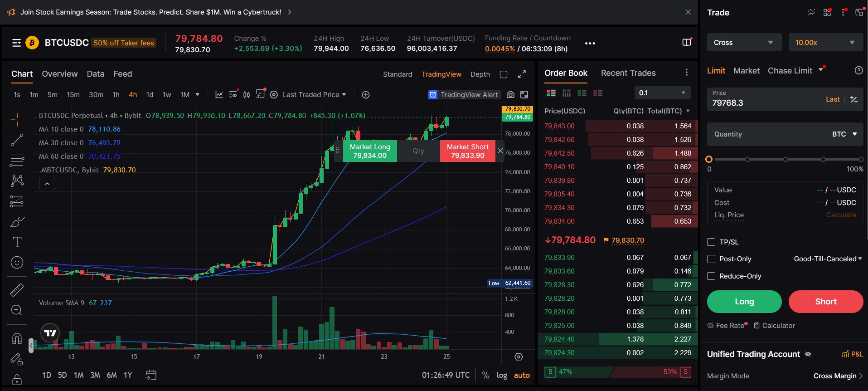Enable the TP/SL checkbox
The width and height of the screenshot is (868, 391).
(x=711, y=242)
